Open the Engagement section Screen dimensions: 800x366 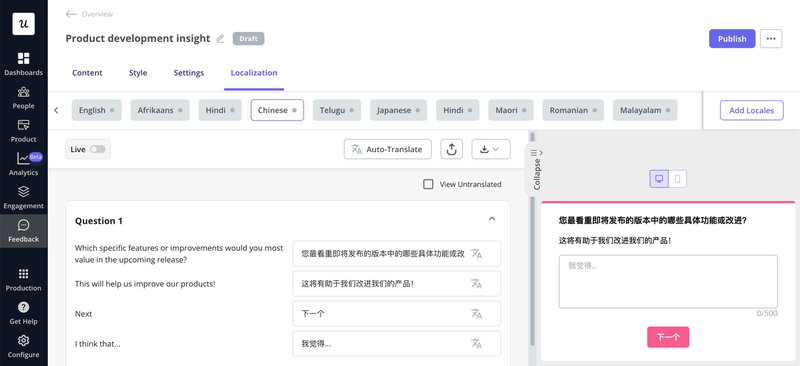tap(23, 198)
